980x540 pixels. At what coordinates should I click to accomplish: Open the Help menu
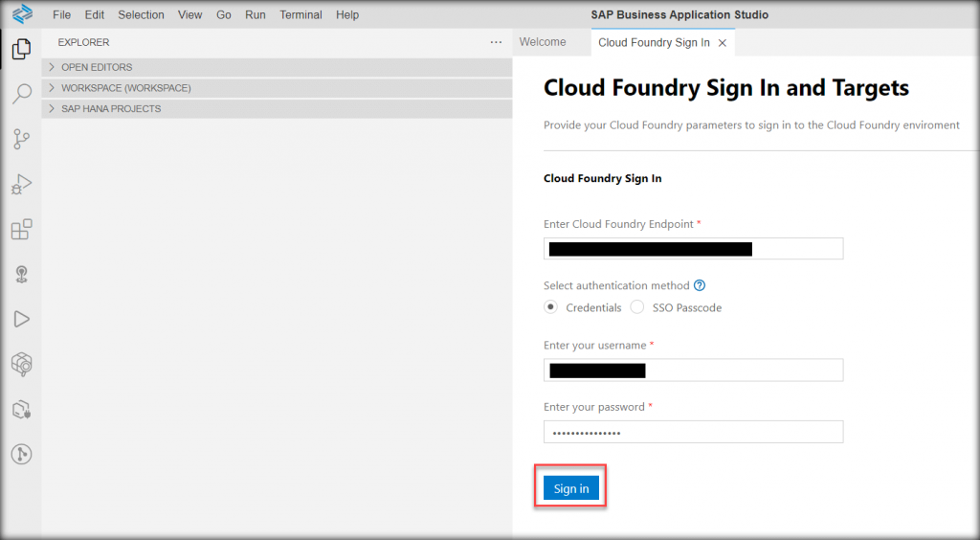(x=347, y=15)
